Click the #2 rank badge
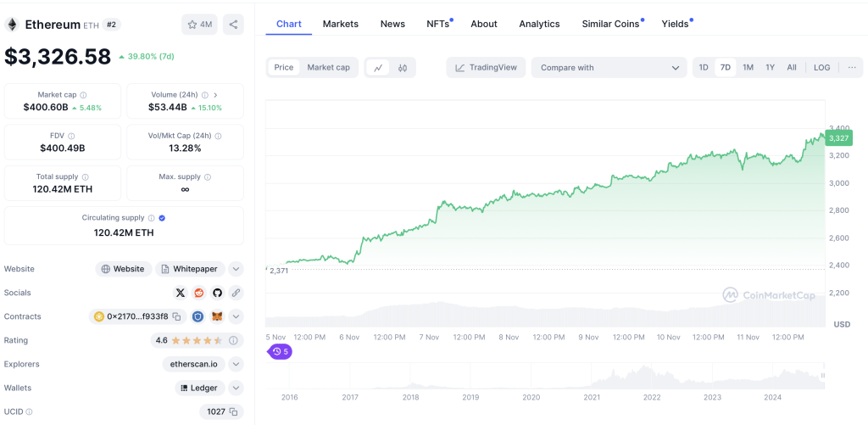Image resolution: width=868 pixels, height=425 pixels. click(x=111, y=25)
